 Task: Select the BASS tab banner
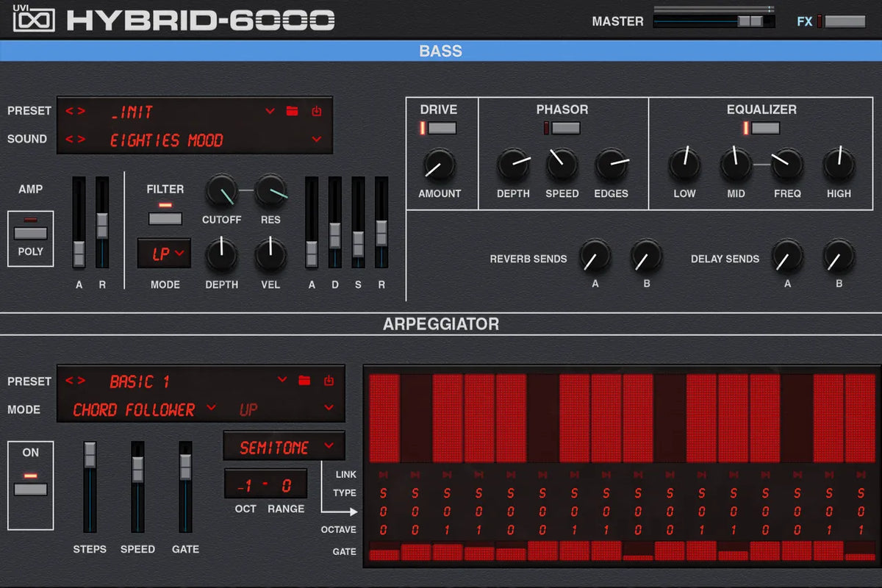pos(441,51)
